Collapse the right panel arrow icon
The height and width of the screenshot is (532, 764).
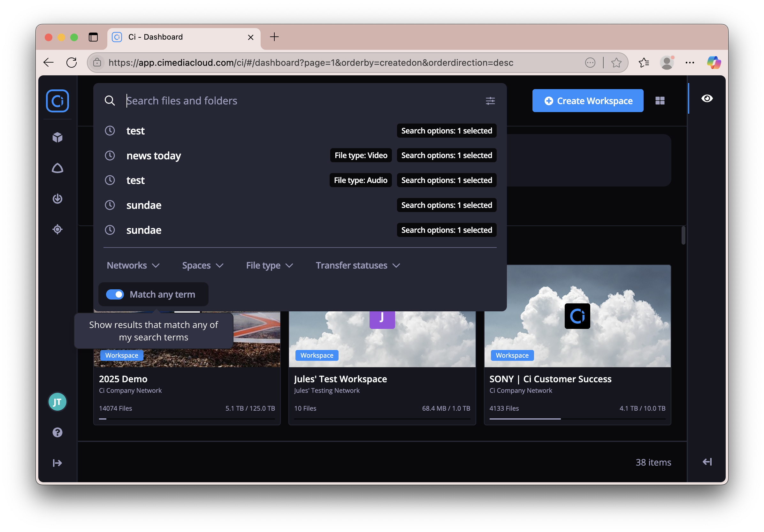click(707, 462)
